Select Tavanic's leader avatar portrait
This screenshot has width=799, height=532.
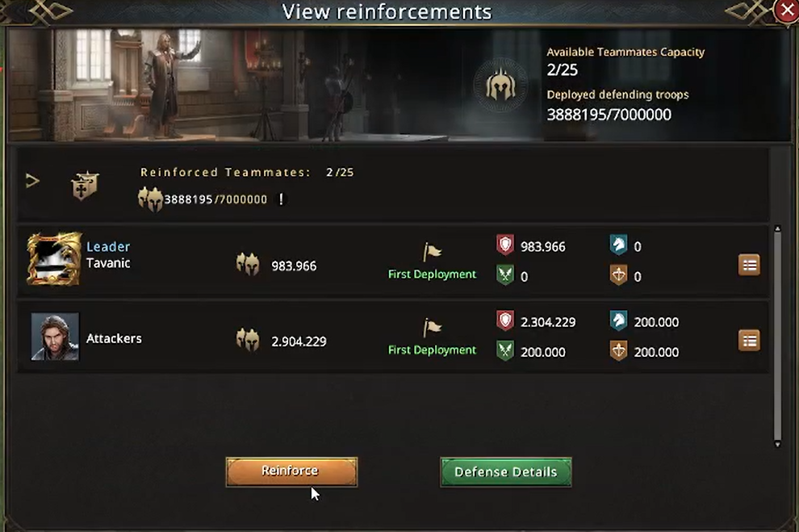pos(54,259)
